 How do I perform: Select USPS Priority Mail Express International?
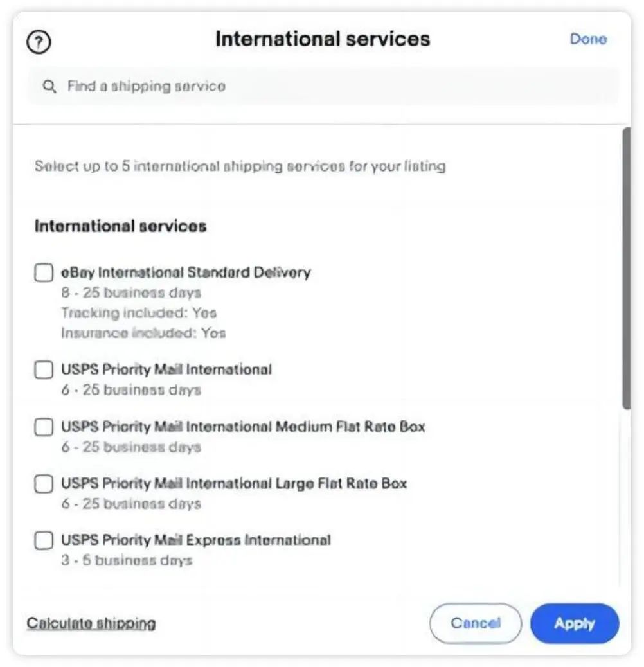point(44,540)
